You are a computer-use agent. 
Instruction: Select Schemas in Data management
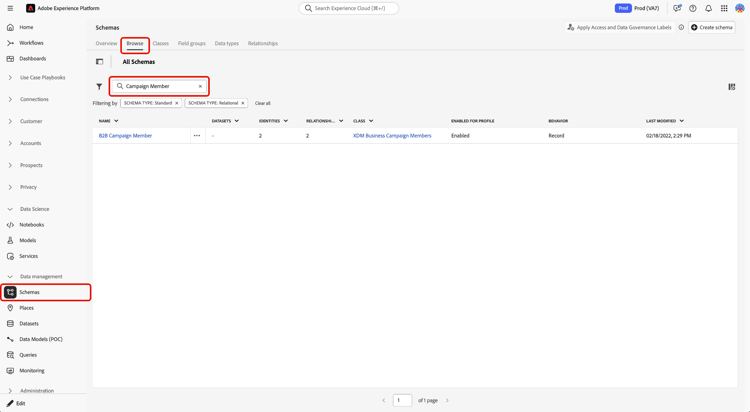point(45,292)
